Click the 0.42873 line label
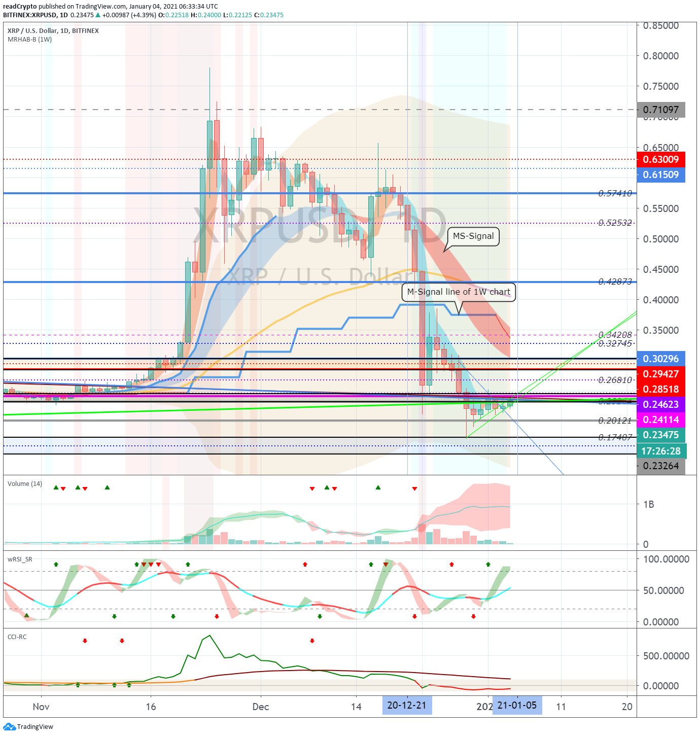Viewport: 700px width, 736px height. (x=615, y=282)
